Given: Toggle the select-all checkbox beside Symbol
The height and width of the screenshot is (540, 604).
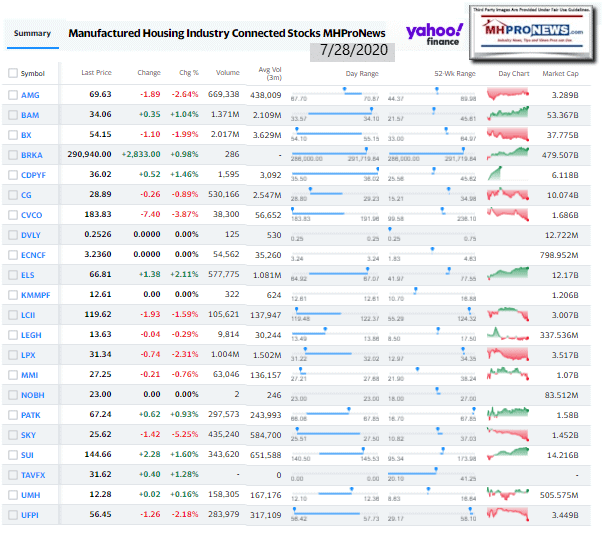Looking at the screenshot, I should click(x=12, y=73).
